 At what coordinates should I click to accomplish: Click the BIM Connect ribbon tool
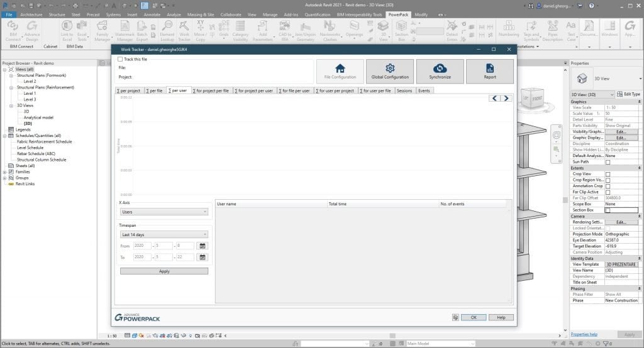pos(13,31)
